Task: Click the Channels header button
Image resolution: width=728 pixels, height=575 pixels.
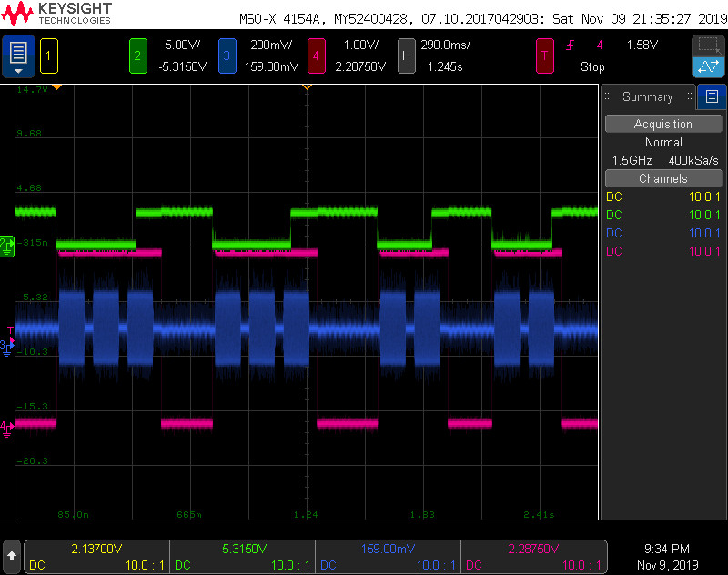Action: click(x=662, y=178)
